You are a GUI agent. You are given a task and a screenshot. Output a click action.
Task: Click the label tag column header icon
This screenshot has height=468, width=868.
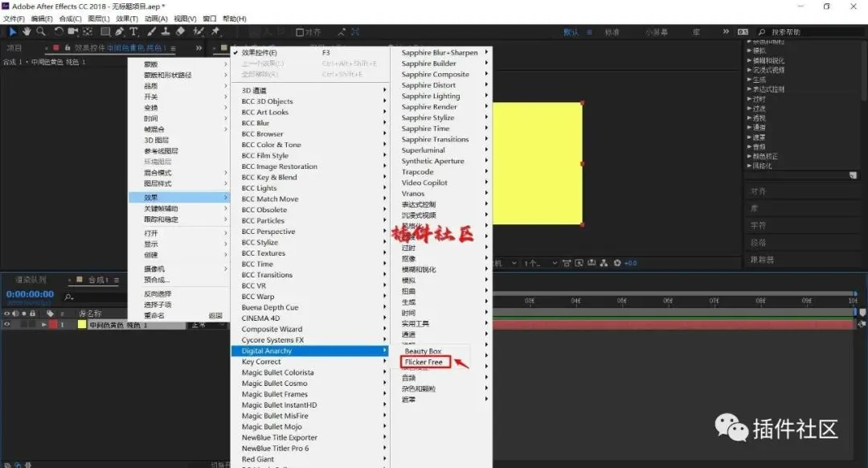click(50, 314)
